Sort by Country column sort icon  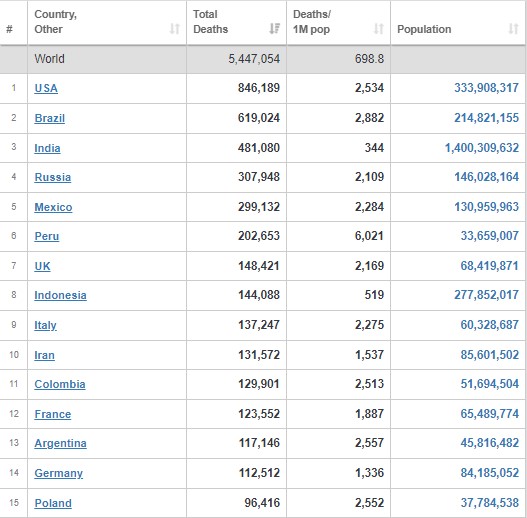click(174, 29)
